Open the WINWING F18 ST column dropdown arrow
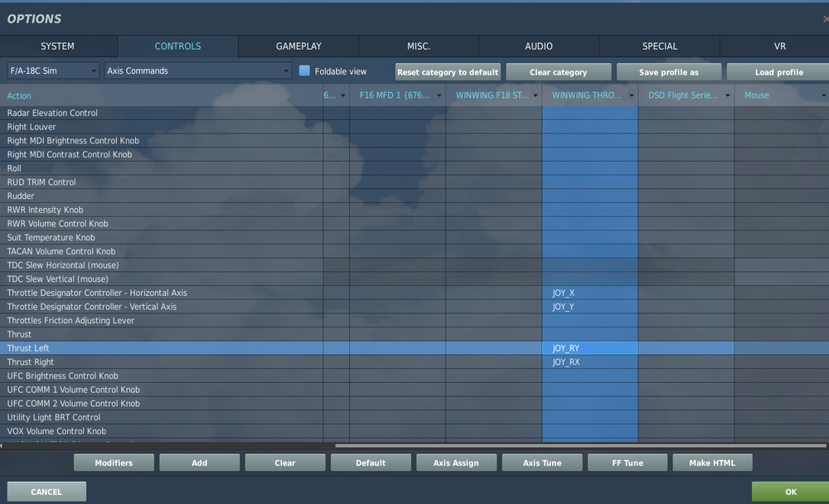 click(x=535, y=95)
